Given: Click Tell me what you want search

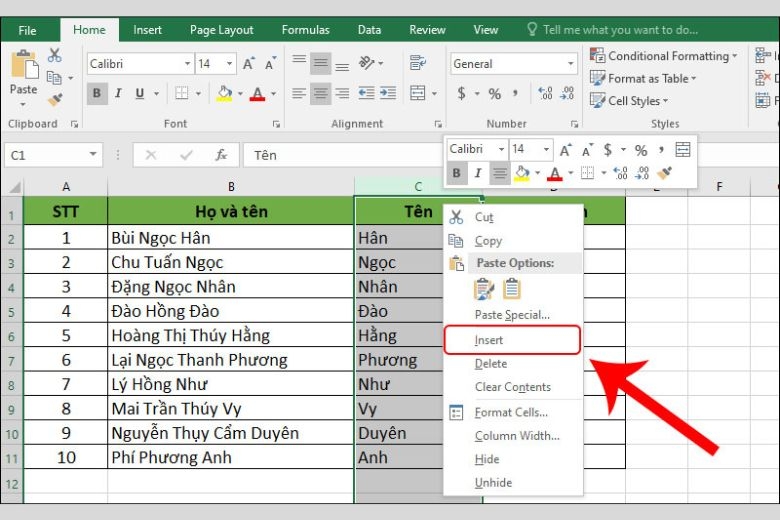Looking at the screenshot, I should click(613, 30).
